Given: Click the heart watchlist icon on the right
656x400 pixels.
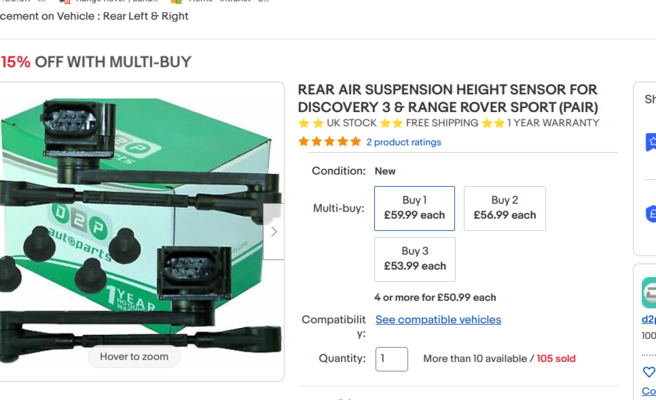Looking at the screenshot, I should point(648,372).
